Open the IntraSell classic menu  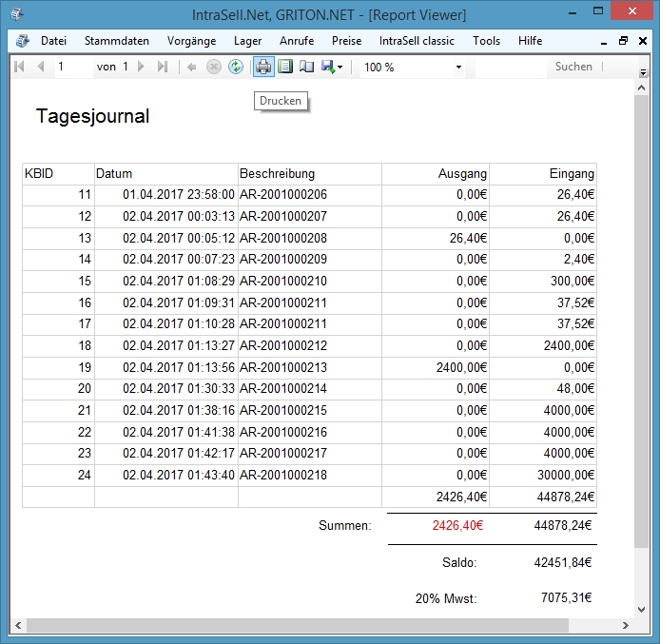click(417, 41)
